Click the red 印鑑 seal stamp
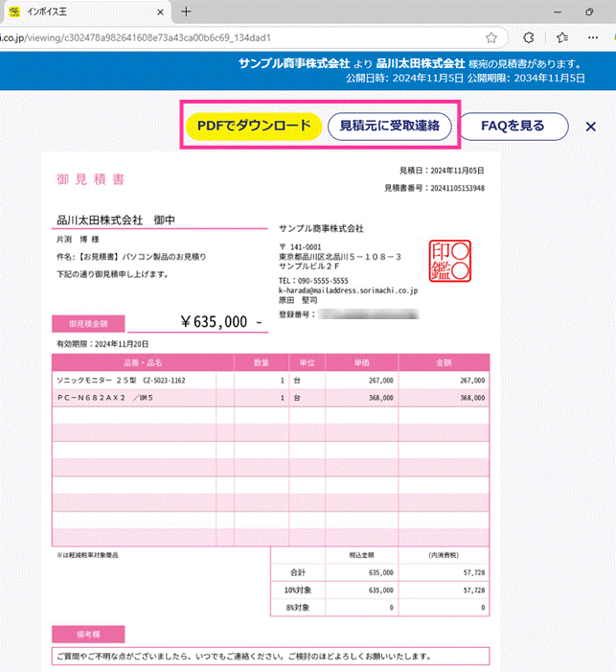 450,261
